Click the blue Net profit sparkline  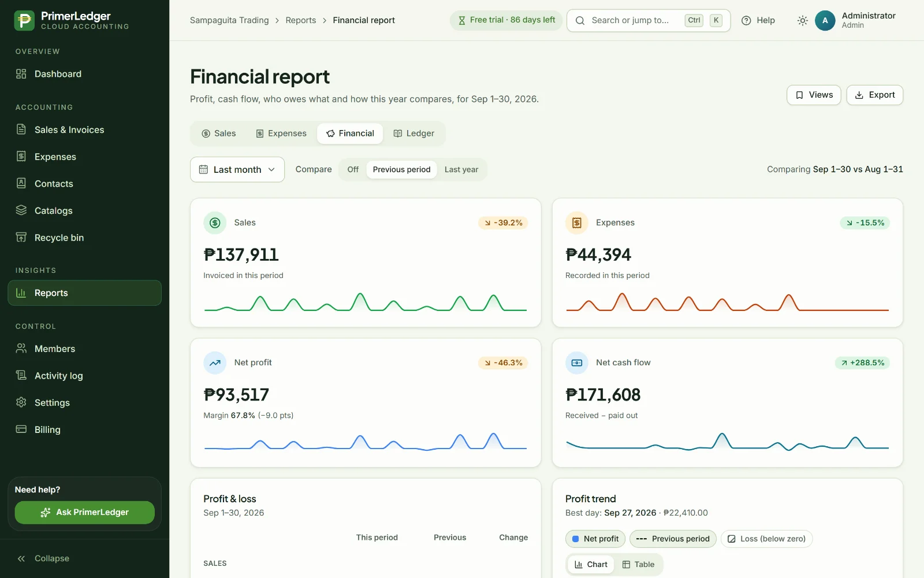click(366, 442)
